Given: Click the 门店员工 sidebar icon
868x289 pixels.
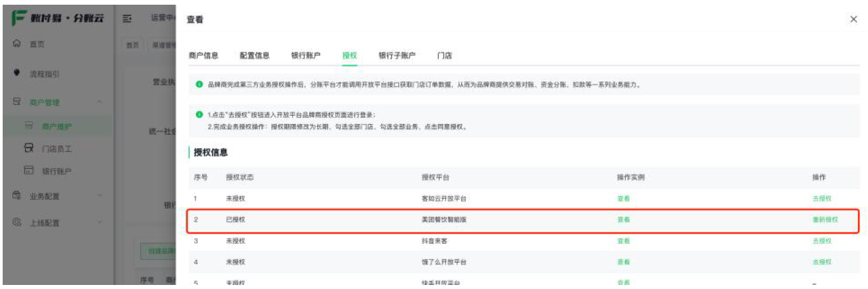Looking at the screenshot, I should [x=28, y=148].
